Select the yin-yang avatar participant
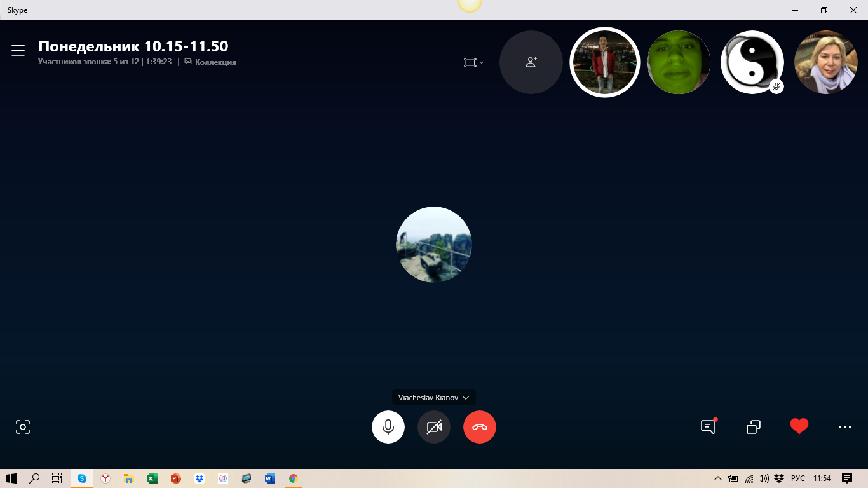This screenshot has height=488, width=868. click(x=752, y=62)
